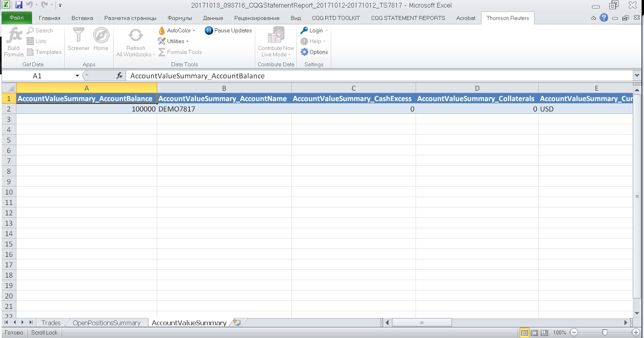Redo the last action
The width and height of the screenshot is (644, 338).
[x=45, y=5]
